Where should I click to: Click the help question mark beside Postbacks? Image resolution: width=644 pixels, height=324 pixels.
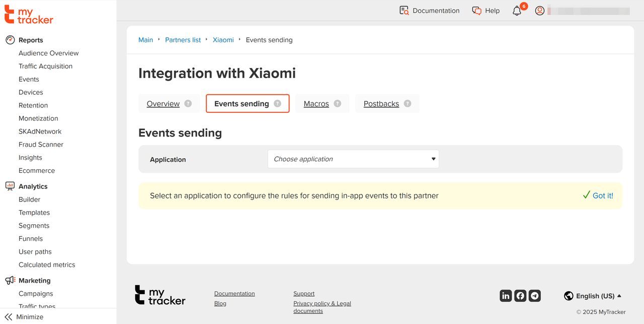(408, 104)
